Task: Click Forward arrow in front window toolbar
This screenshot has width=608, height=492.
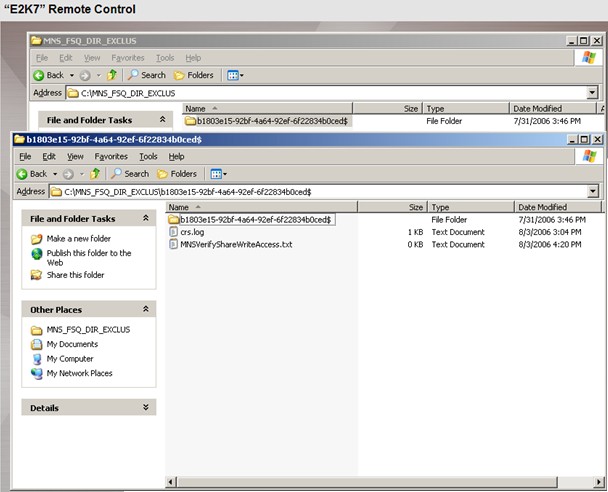Action: tap(68, 174)
